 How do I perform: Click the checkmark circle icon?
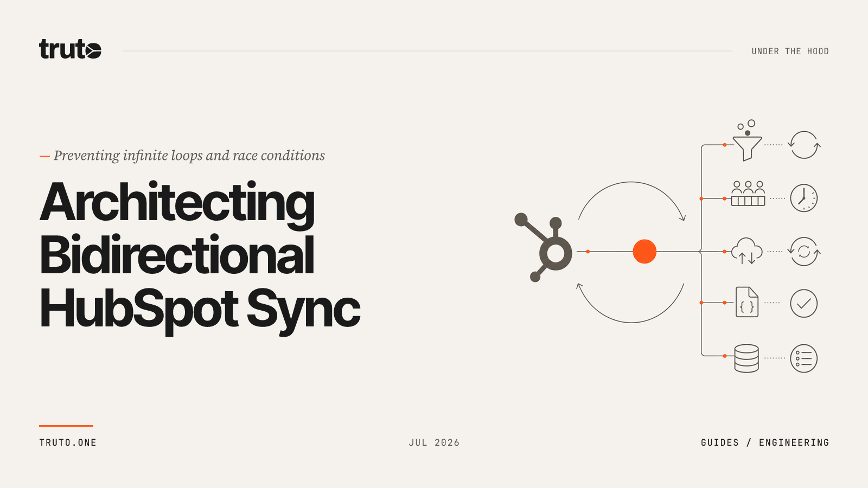tap(804, 303)
